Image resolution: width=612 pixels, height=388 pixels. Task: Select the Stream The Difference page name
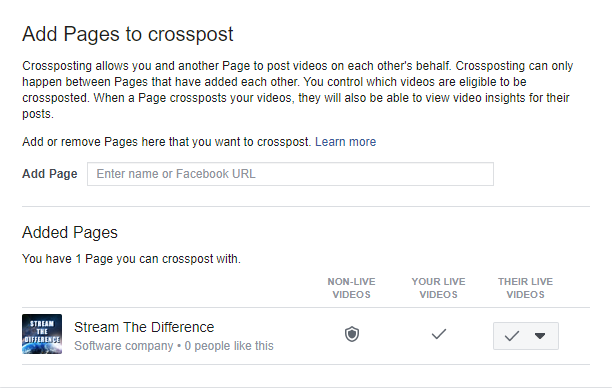pyautogui.click(x=144, y=327)
